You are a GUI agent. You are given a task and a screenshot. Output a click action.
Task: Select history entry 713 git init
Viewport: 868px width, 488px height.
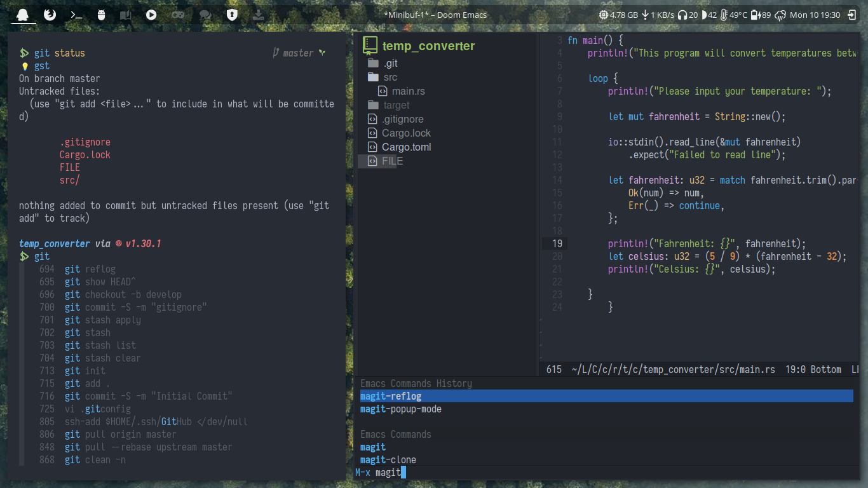pos(72,371)
